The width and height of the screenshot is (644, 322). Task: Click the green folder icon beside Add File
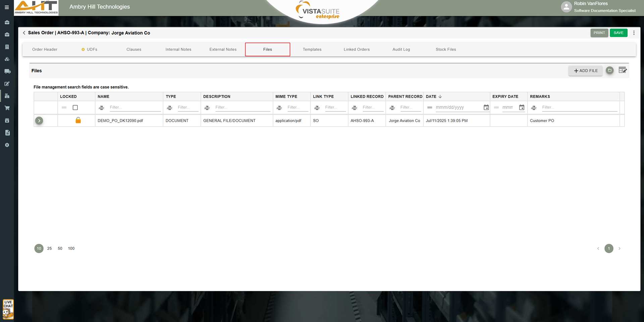tap(610, 70)
